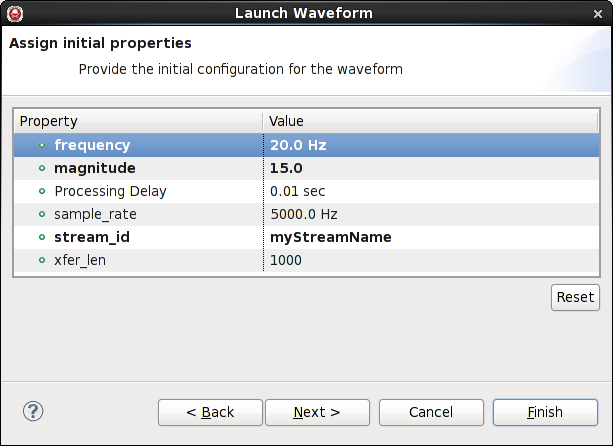This screenshot has width=613, height=446.
Task: Click Finish to launch the waveform
Action: [x=545, y=412]
